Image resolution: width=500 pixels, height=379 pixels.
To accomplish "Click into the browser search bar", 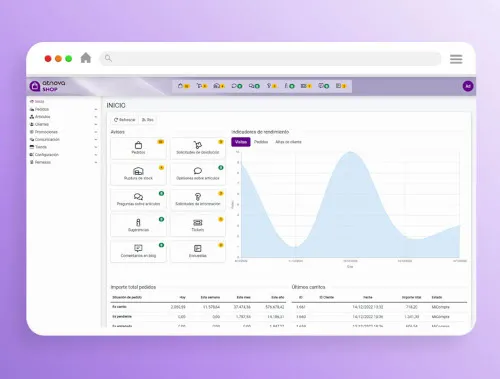I will 270,59.
